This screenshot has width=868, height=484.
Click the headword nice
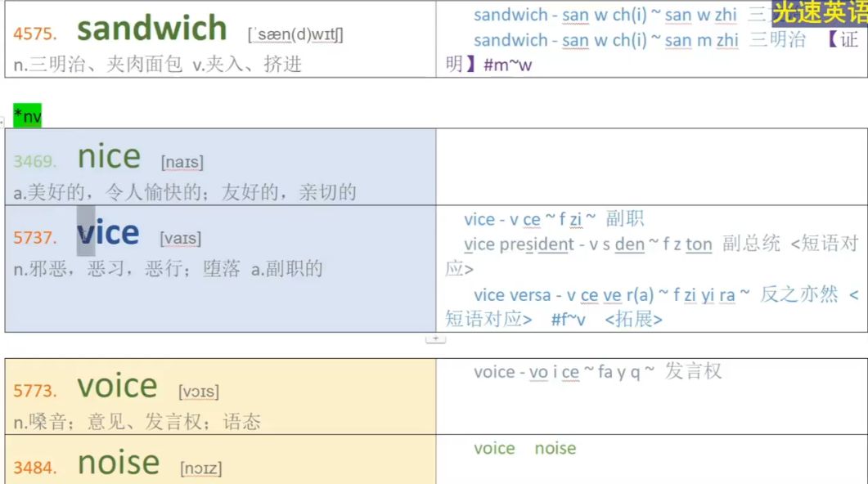point(109,156)
